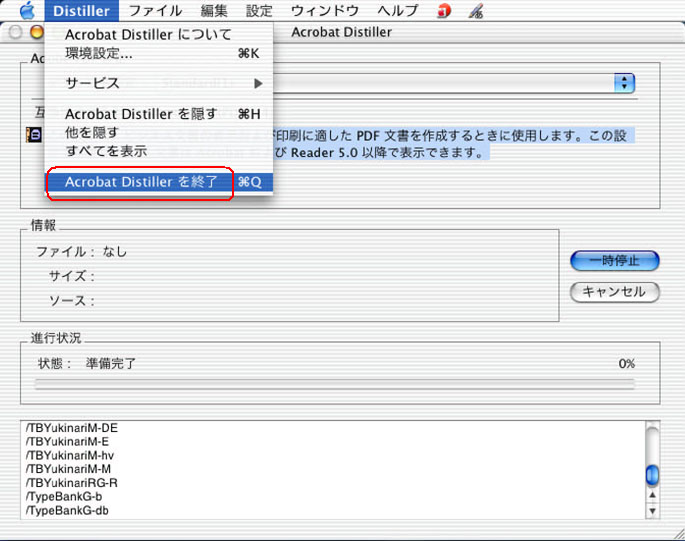Click the 準備完了 status text
Screen dimensions: 685x541
[111, 363]
